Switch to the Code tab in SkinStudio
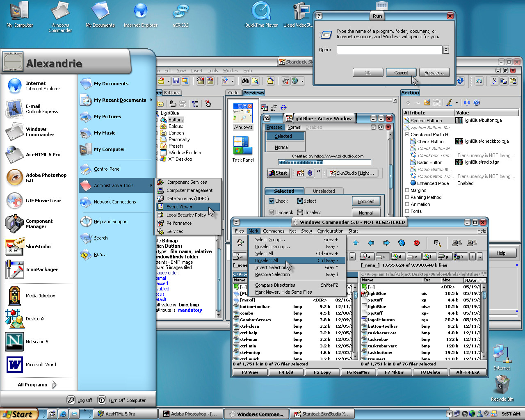525x420 pixels. coord(233,93)
